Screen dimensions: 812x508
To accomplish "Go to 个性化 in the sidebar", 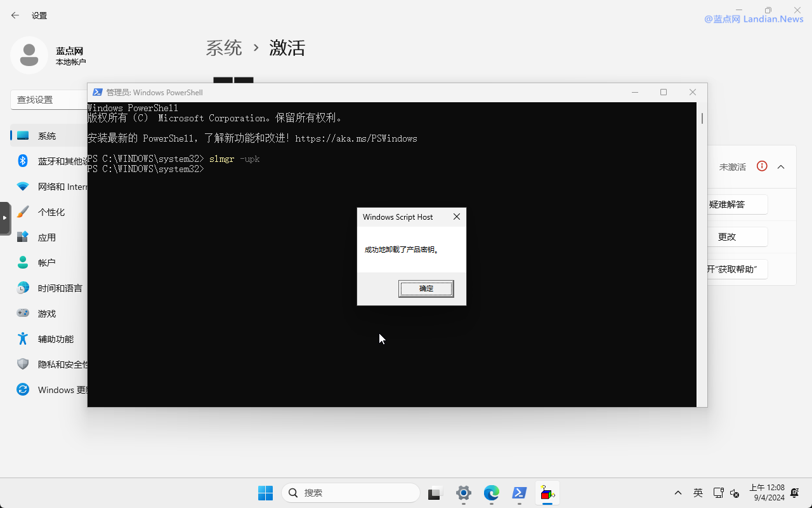I will (x=51, y=212).
